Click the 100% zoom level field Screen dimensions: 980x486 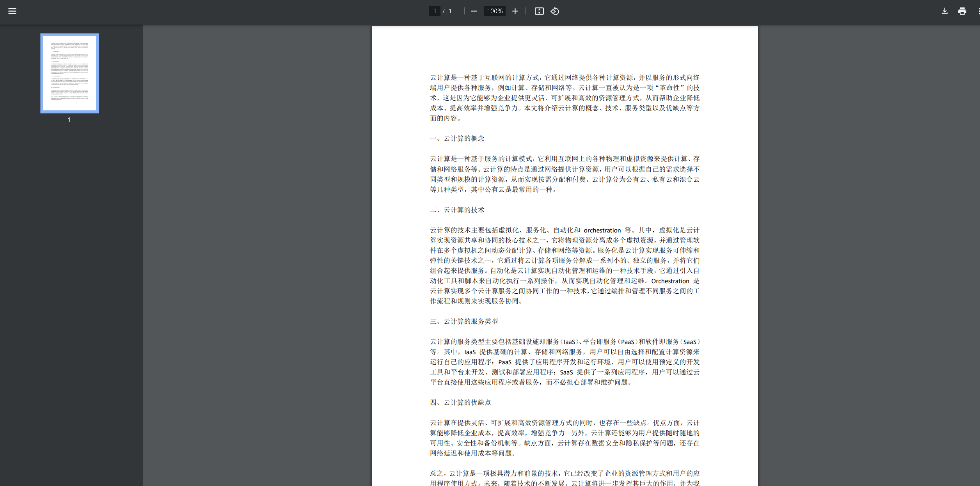coord(495,11)
